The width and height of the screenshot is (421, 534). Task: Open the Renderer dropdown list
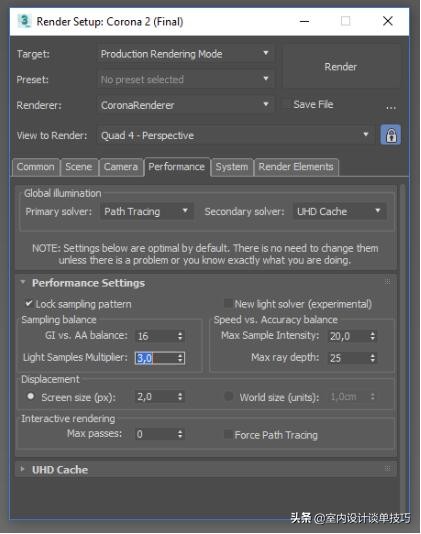tap(185, 105)
